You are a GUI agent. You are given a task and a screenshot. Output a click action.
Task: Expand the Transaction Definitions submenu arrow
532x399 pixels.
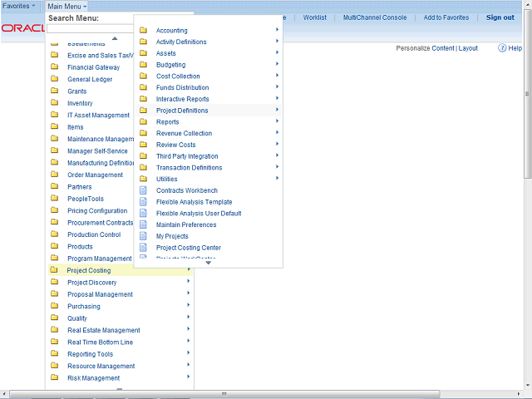(277, 166)
